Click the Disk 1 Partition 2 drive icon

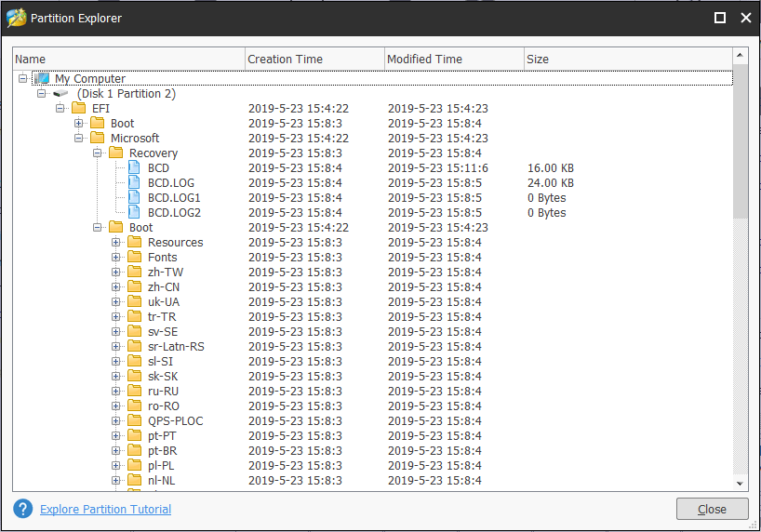[60, 93]
